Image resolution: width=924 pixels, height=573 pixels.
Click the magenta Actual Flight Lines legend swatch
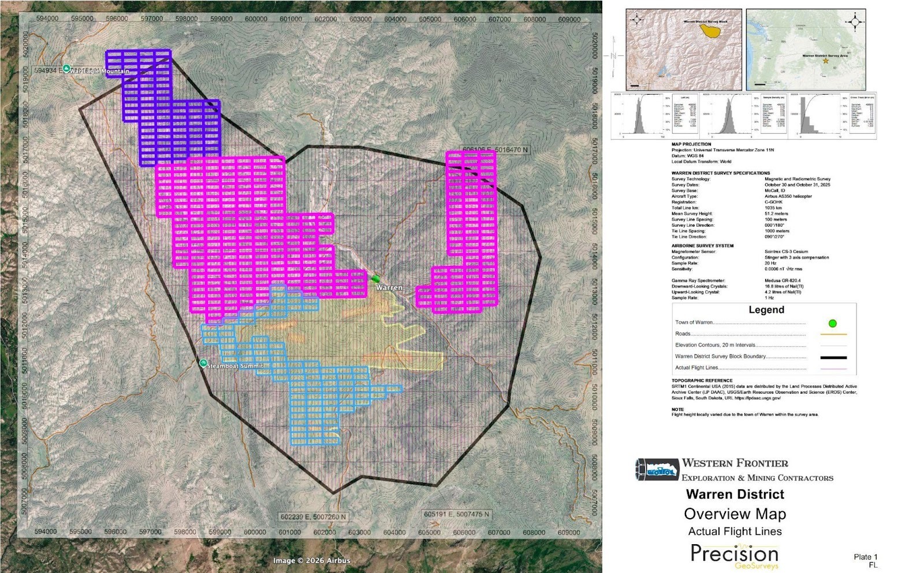tap(833, 368)
